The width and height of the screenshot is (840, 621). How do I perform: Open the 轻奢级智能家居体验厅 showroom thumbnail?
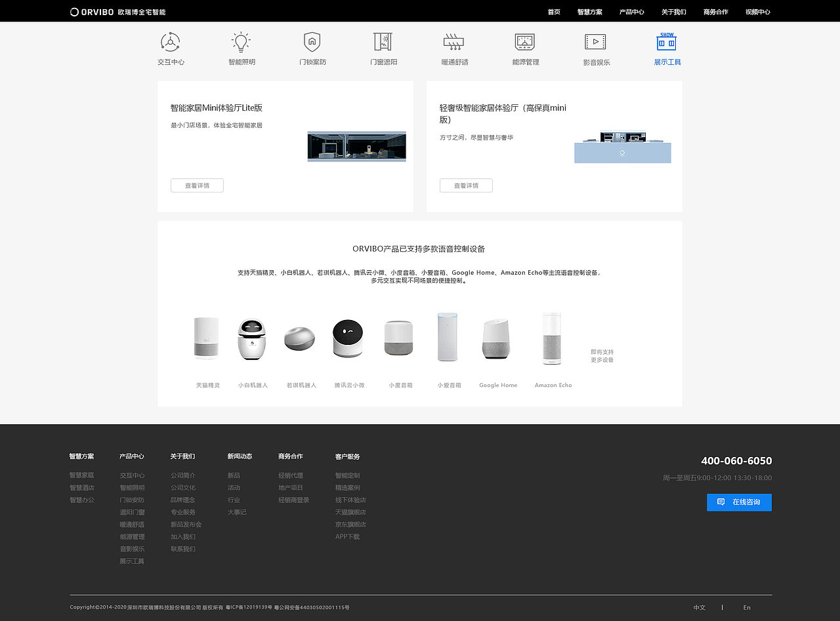623,148
